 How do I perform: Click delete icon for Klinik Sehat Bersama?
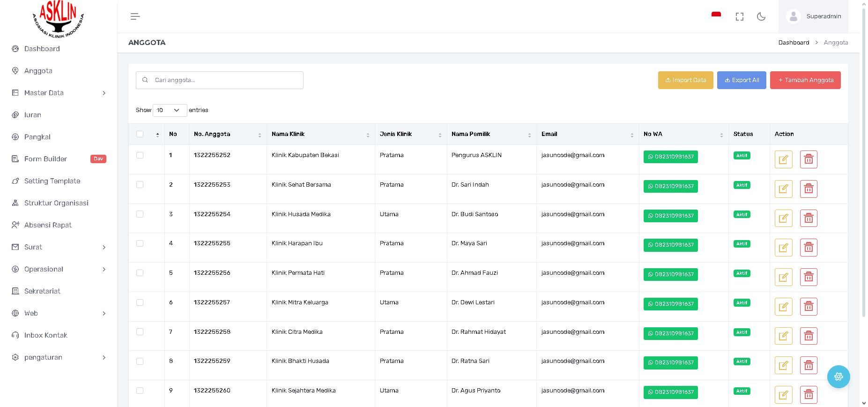[x=809, y=189]
